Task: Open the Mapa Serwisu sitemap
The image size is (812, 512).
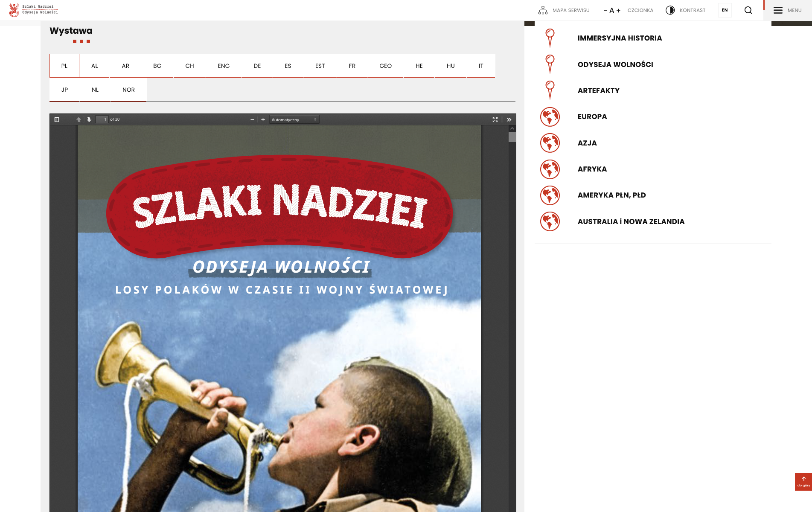Action: [564, 10]
